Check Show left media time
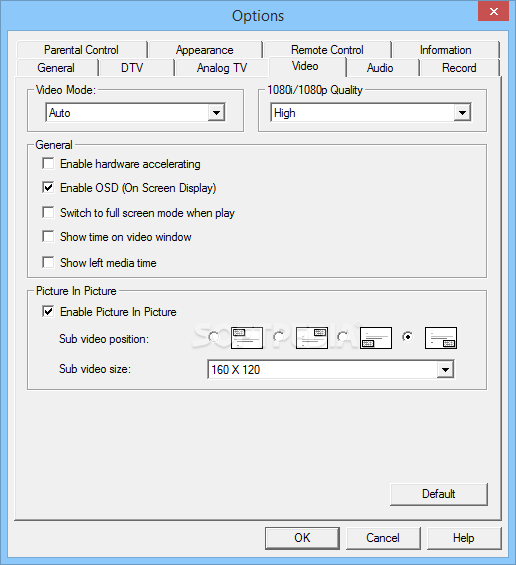 (48, 262)
